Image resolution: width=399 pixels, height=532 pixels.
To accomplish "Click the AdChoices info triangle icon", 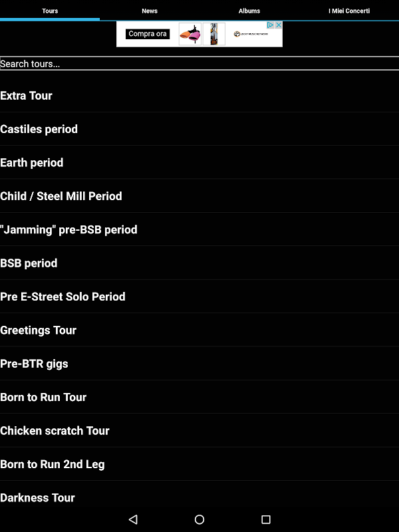I will pyautogui.click(x=271, y=25).
